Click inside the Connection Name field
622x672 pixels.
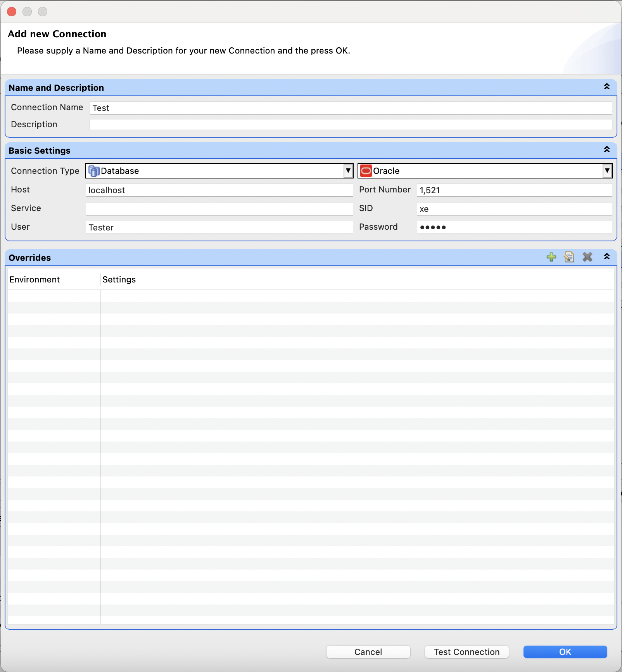pos(271,108)
